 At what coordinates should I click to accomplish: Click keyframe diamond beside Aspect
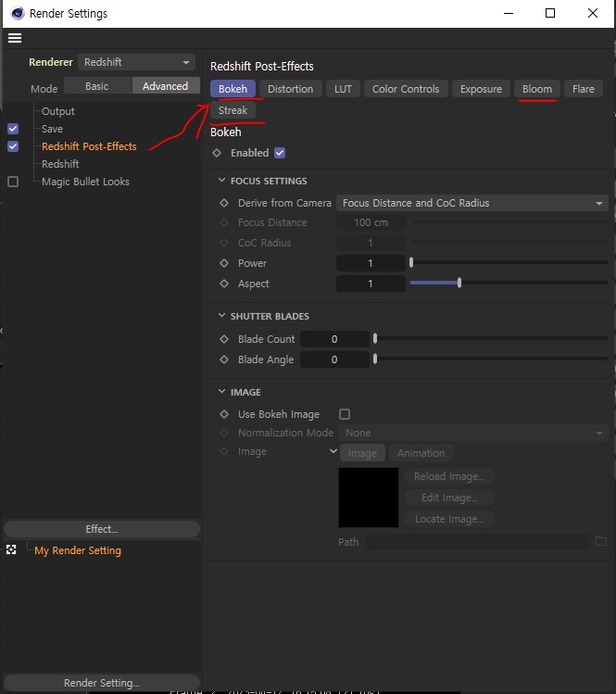pos(224,284)
